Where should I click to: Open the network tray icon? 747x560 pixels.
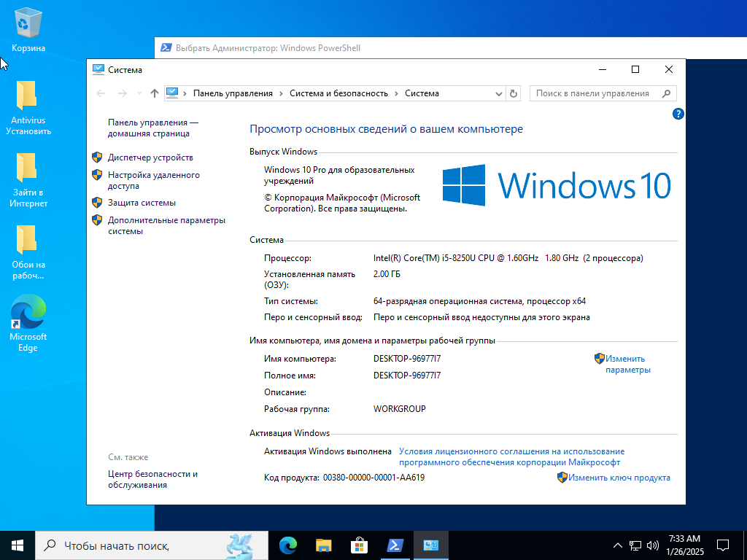point(635,545)
